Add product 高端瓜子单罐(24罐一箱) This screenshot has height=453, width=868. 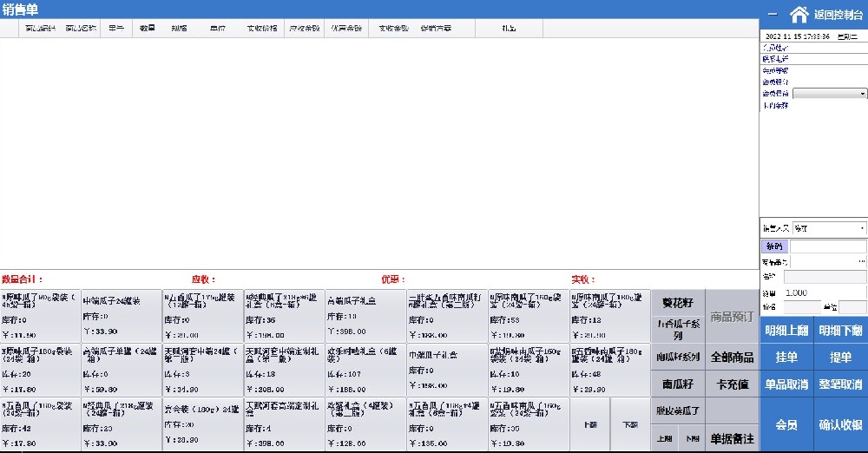[x=122, y=370]
